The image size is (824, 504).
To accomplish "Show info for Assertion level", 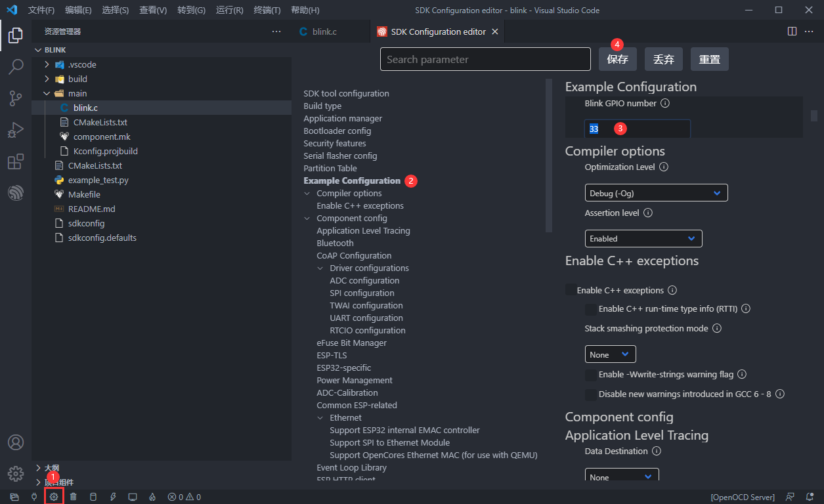I will (x=648, y=213).
